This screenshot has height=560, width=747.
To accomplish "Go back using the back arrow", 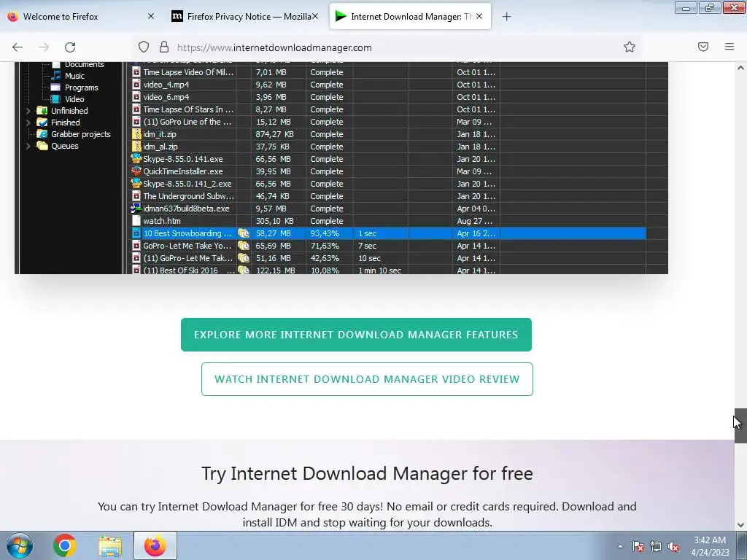I will [x=18, y=47].
